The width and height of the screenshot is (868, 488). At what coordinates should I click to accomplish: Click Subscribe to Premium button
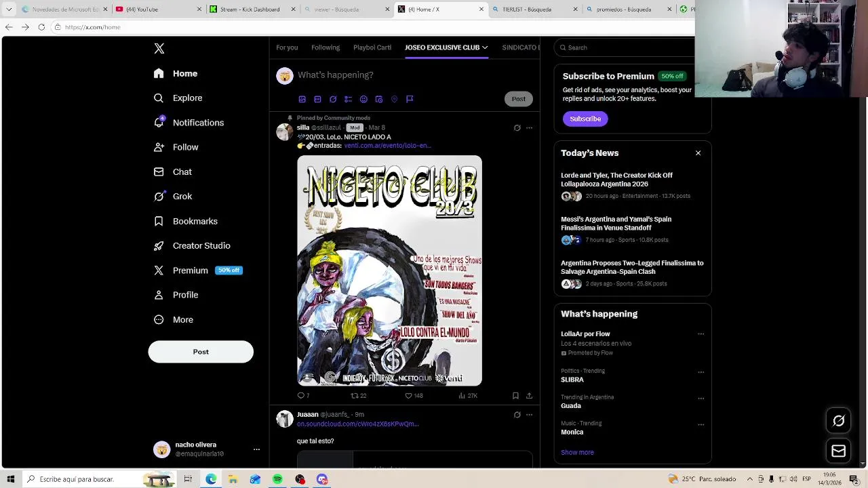[585, 119]
